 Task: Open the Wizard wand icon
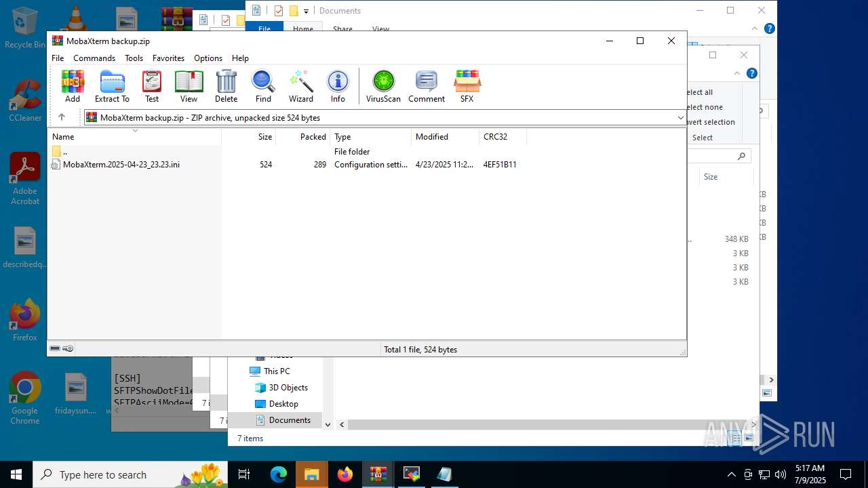[301, 86]
